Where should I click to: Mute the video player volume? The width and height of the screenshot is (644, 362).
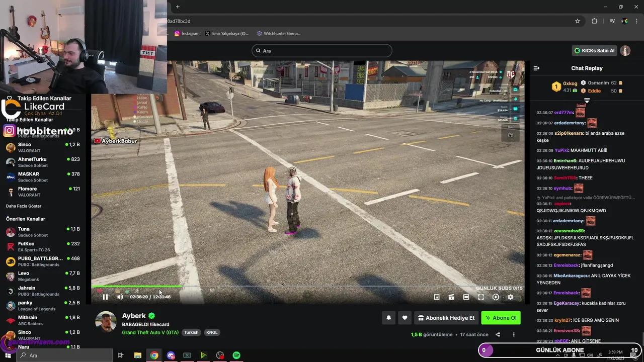pos(120,297)
